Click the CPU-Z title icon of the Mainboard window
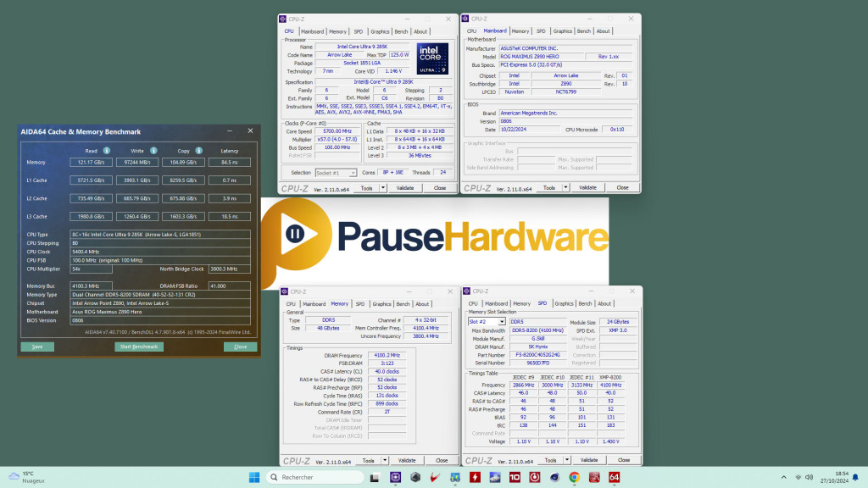868x488 pixels. point(465,19)
